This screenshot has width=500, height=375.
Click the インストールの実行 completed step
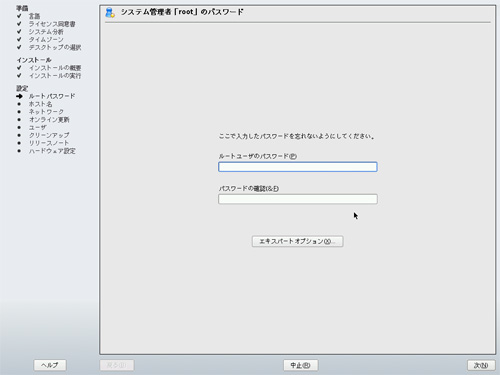pyautogui.click(x=55, y=76)
